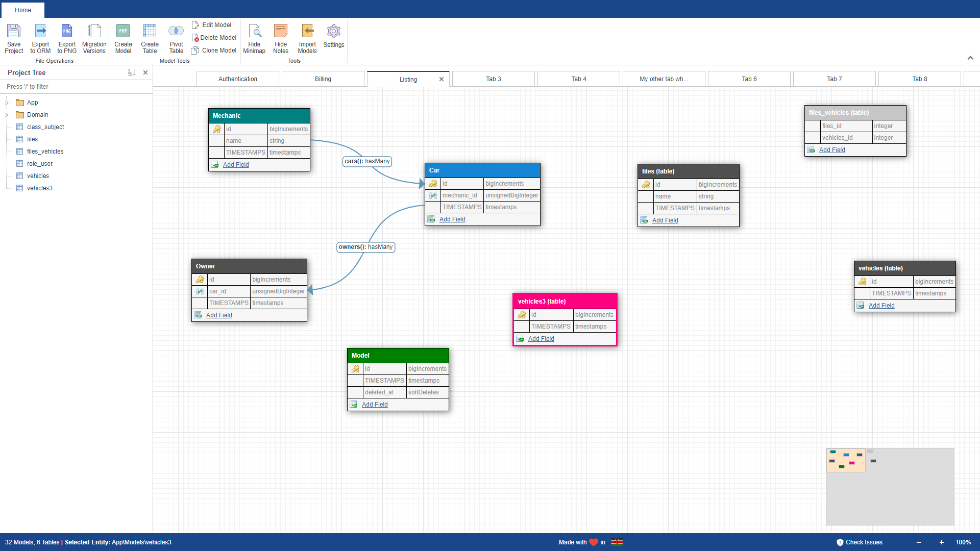
Task: Create a Pivot Table
Action: point(176,38)
